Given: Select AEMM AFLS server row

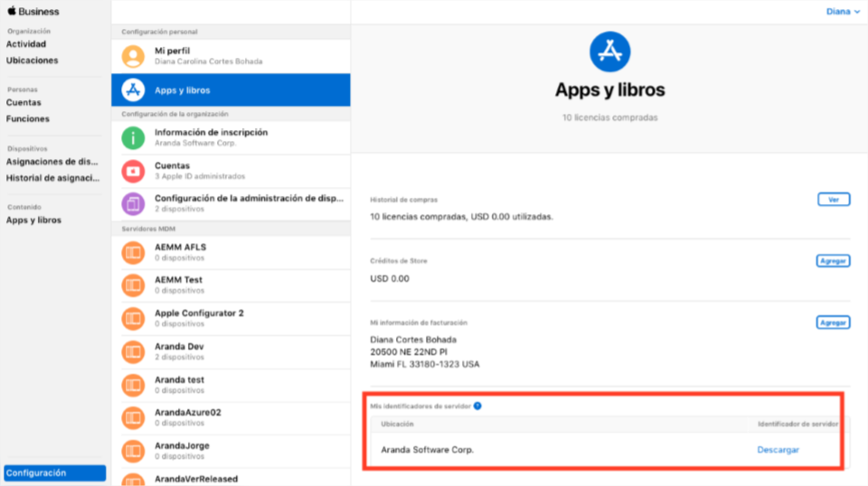Looking at the screenshot, I should [231, 253].
